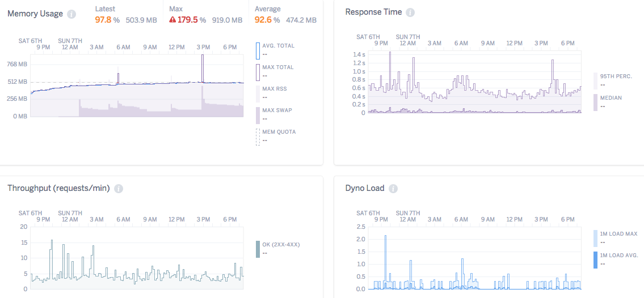Toggle the MAX TOTAL legend swatch
Viewport: 644px width, 298px height.
click(258, 72)
